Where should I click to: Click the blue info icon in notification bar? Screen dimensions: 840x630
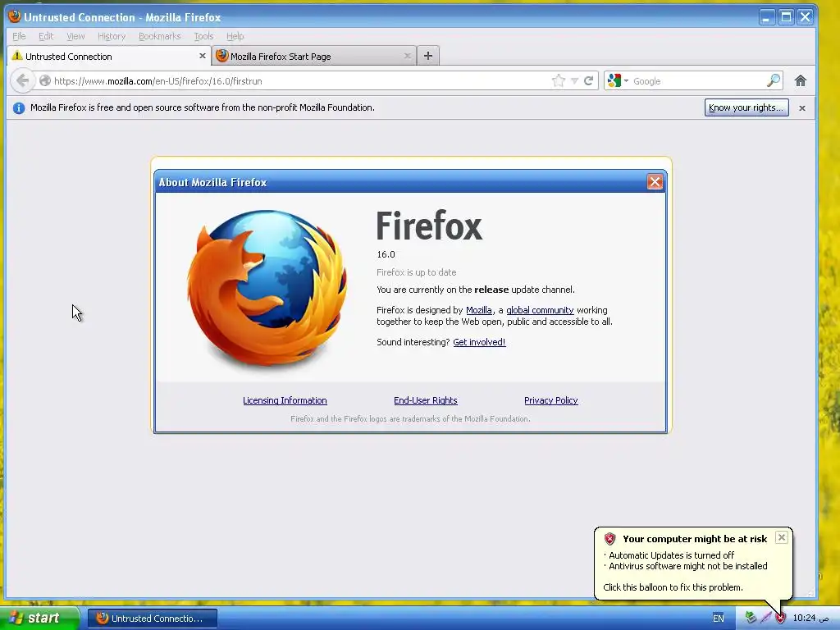click(19, 107)
